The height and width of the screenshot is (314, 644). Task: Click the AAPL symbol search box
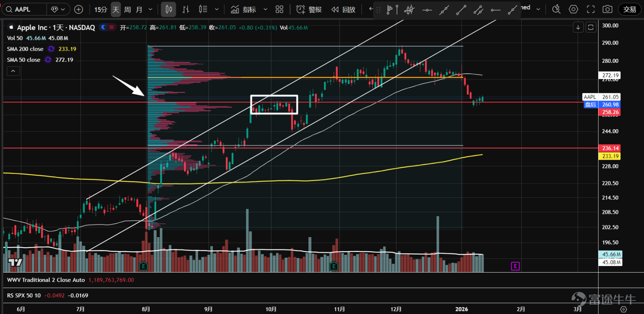pyautogui.click(x=24, y=9)
